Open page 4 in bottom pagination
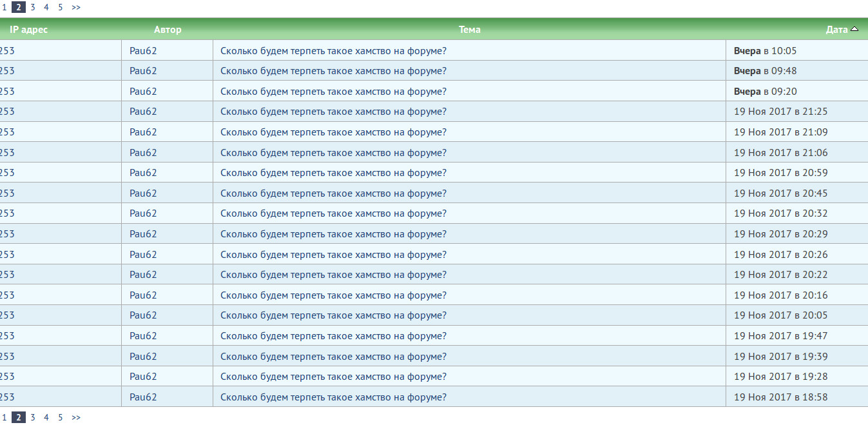The image size is (868, 425). point(46,417)
